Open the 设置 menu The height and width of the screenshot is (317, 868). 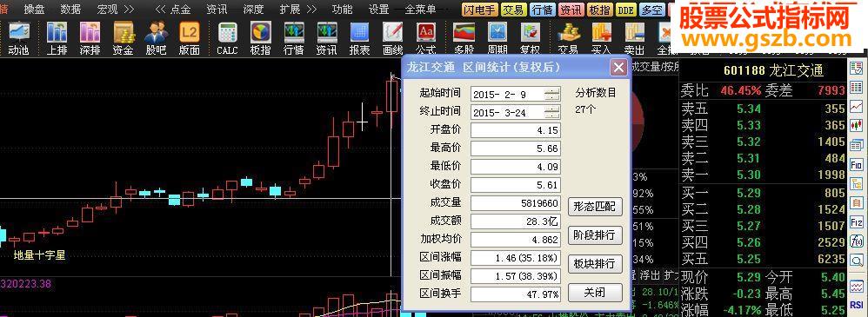[378, 10]
